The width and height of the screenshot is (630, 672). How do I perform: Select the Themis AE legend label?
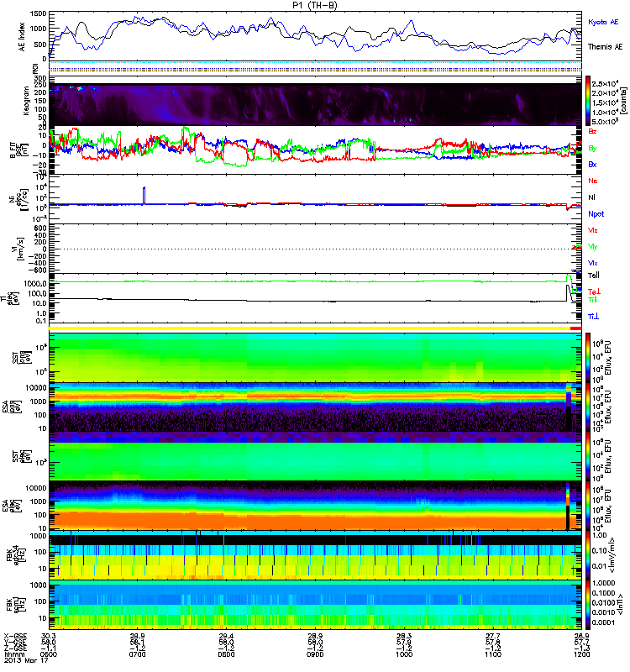click(x=605, y=47)
